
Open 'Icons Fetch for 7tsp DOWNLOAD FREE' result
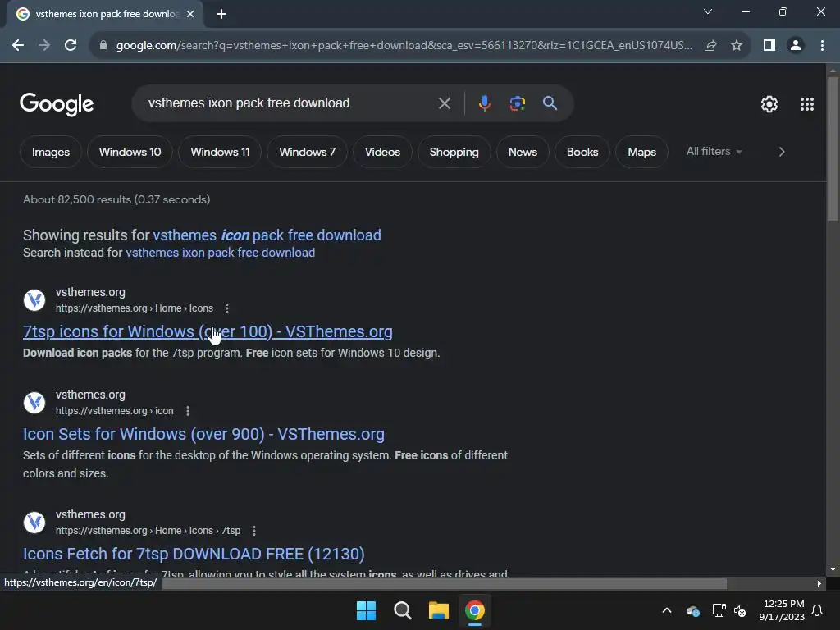[194, 554]
